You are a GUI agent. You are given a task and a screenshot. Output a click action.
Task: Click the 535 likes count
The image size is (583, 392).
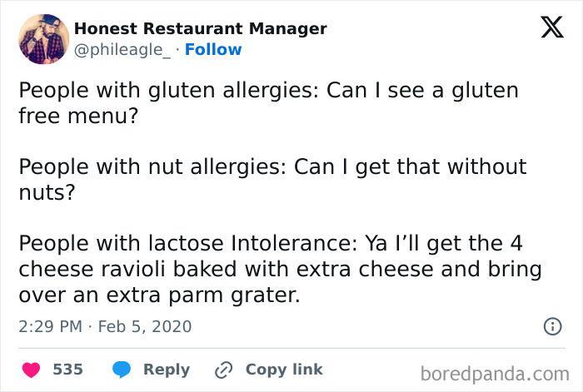67,370
